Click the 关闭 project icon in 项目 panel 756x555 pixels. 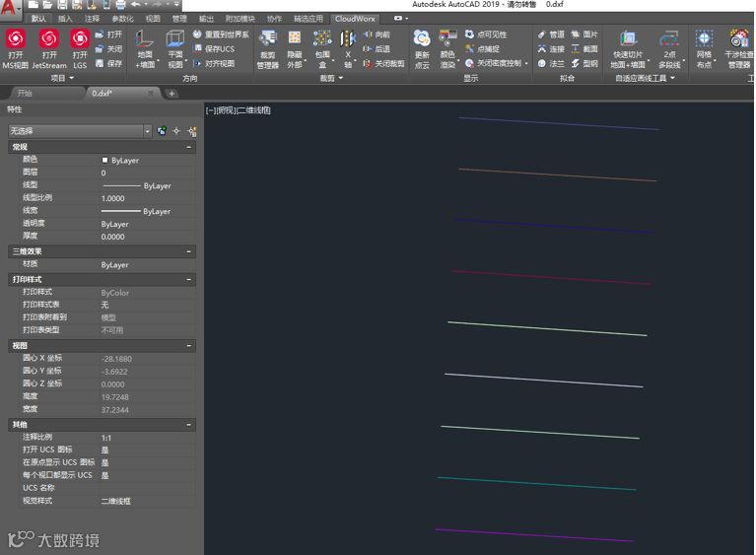(x=100, y=48)
